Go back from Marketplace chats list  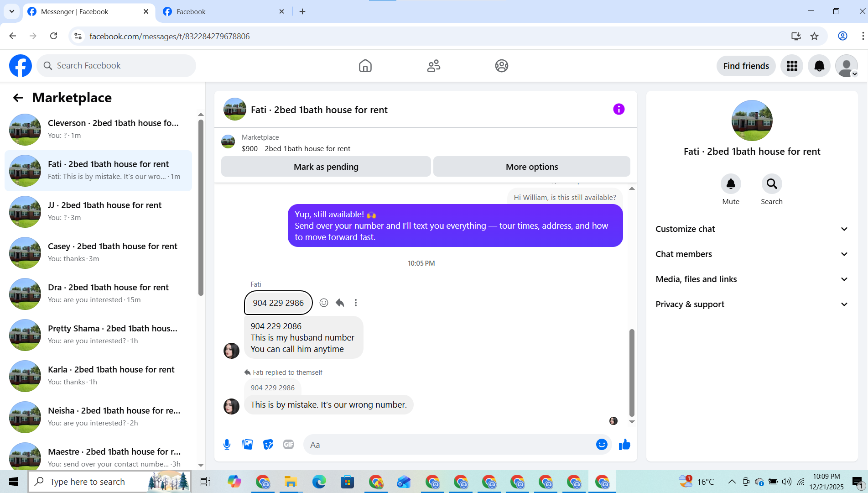coord(18,98)
